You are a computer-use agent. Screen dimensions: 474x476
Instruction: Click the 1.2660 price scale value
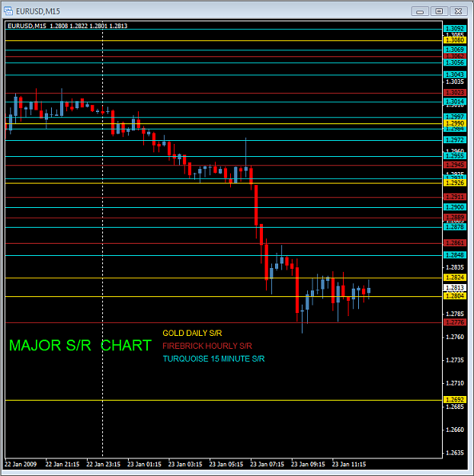click(x=455, y=430)
